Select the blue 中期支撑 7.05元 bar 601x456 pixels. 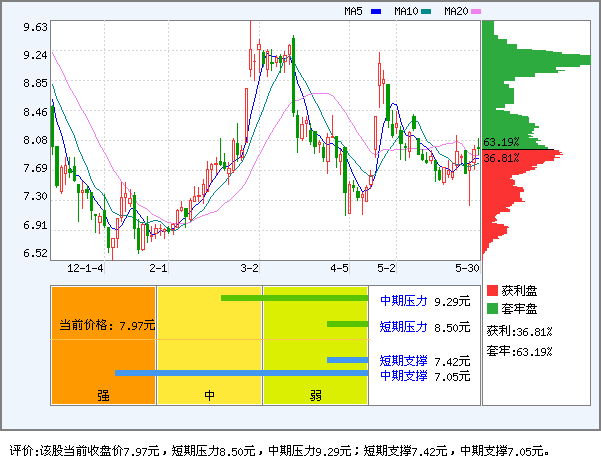[242, 373]
